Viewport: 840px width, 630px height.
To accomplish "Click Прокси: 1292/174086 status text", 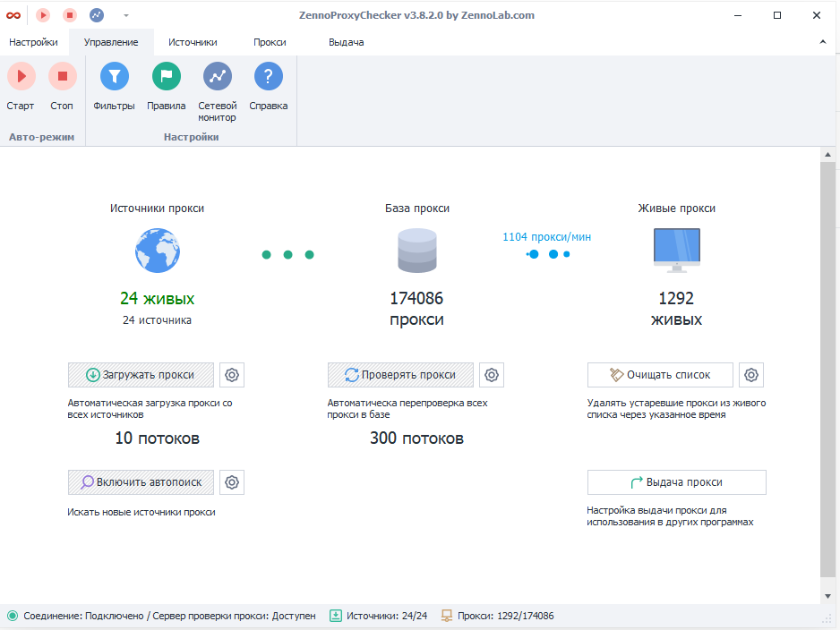I will click(x=506, y=616).
